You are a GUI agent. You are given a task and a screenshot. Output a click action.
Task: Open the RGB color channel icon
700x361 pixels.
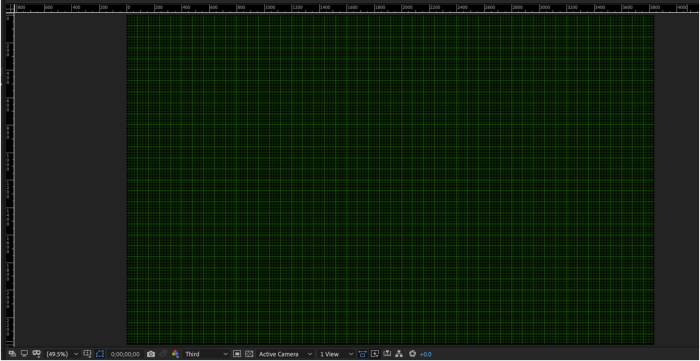point(175,354)
